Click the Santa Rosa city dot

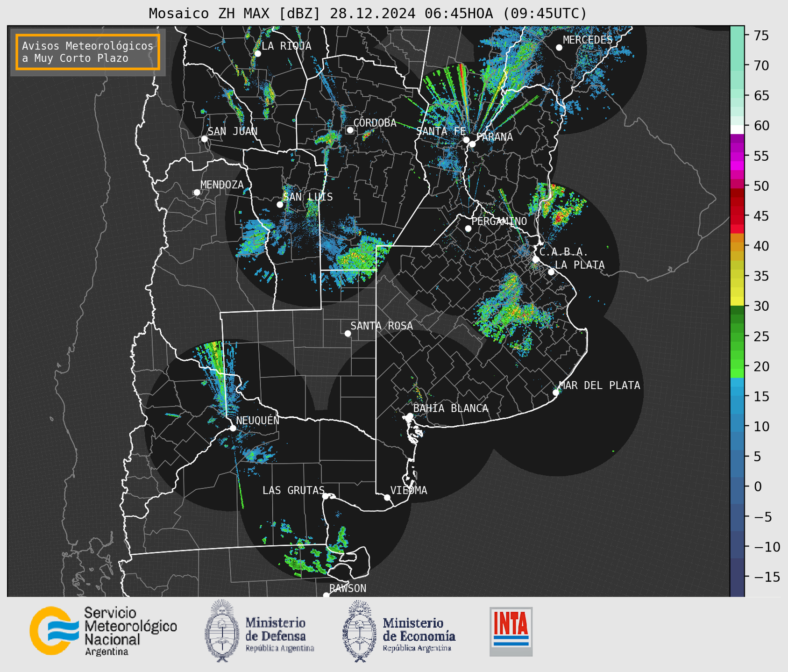(348, 334)
